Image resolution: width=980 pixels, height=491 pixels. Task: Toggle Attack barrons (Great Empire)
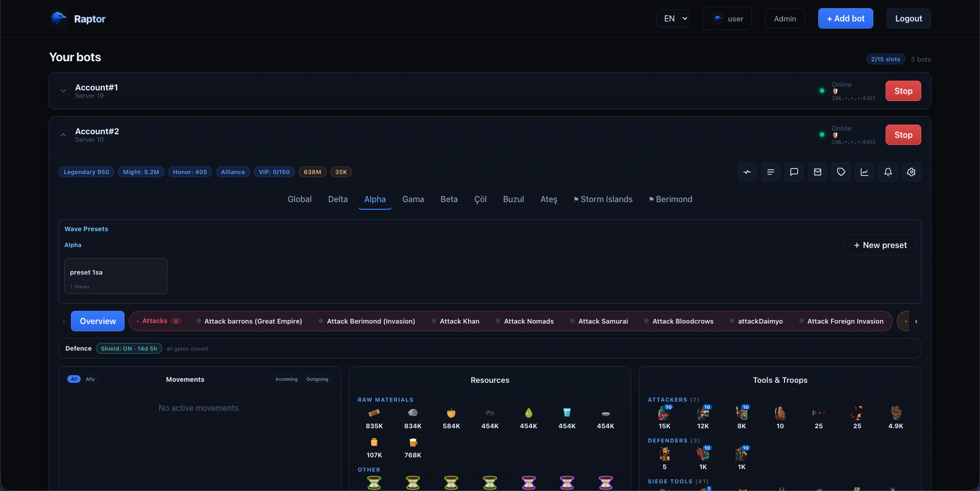coord(249,321)
